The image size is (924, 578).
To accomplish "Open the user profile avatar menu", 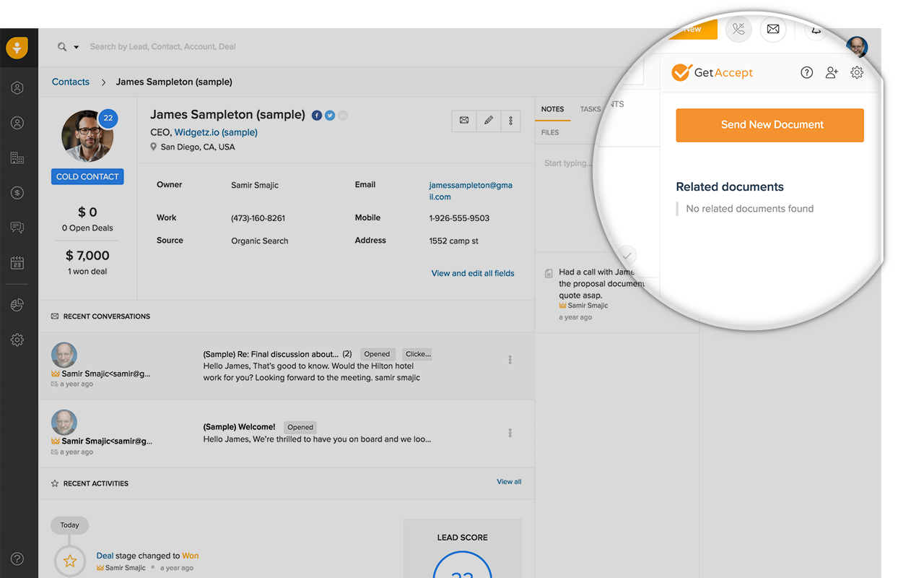I will coord(857,47).
